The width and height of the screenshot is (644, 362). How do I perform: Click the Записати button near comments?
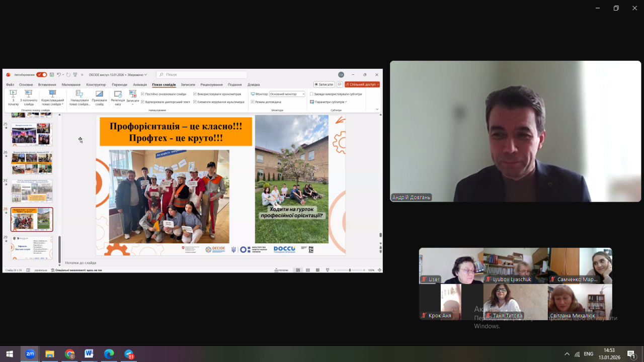pos(324,84)
